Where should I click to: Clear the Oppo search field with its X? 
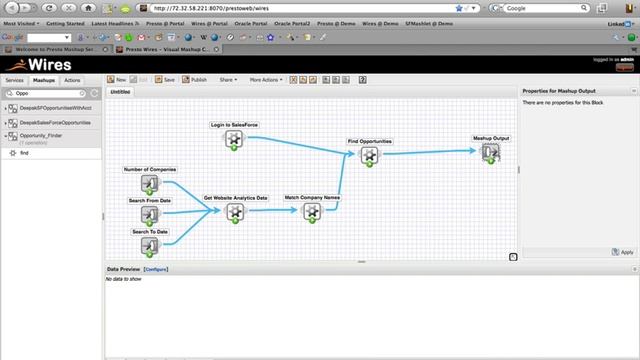pos(82,93)
